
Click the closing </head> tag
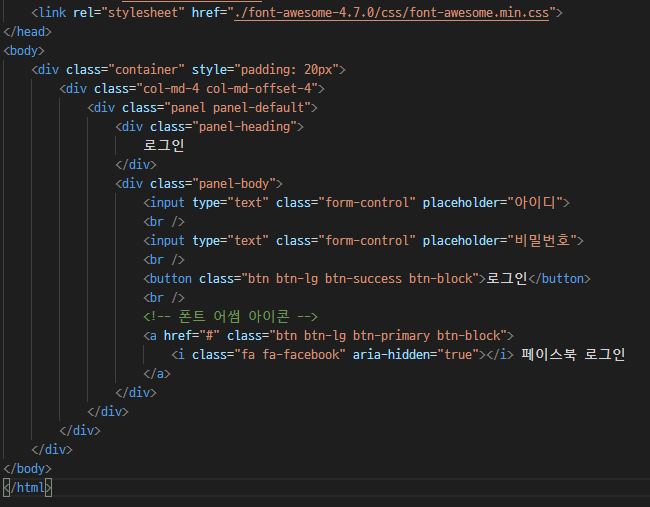pyautogui.click(x=27, y=32)
